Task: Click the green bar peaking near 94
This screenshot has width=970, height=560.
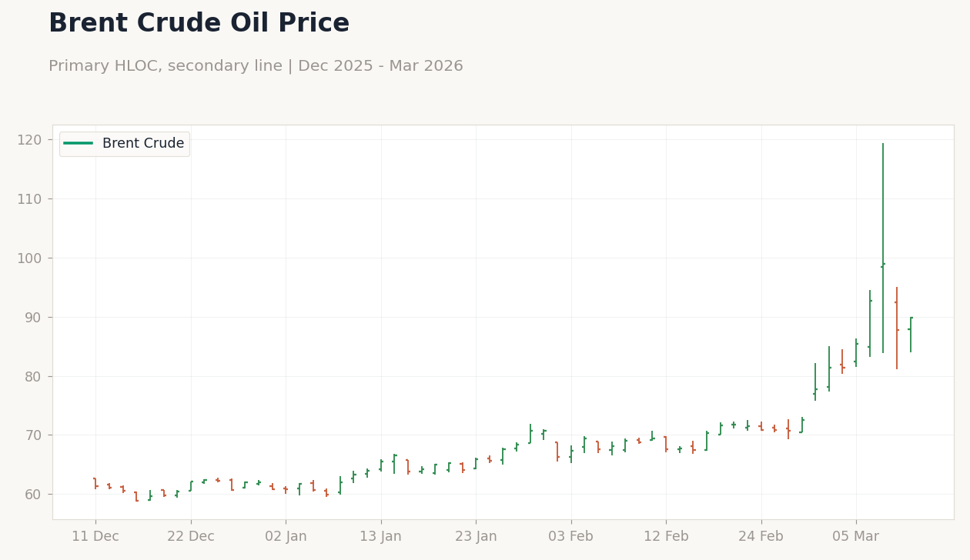Action: (870, 323)
